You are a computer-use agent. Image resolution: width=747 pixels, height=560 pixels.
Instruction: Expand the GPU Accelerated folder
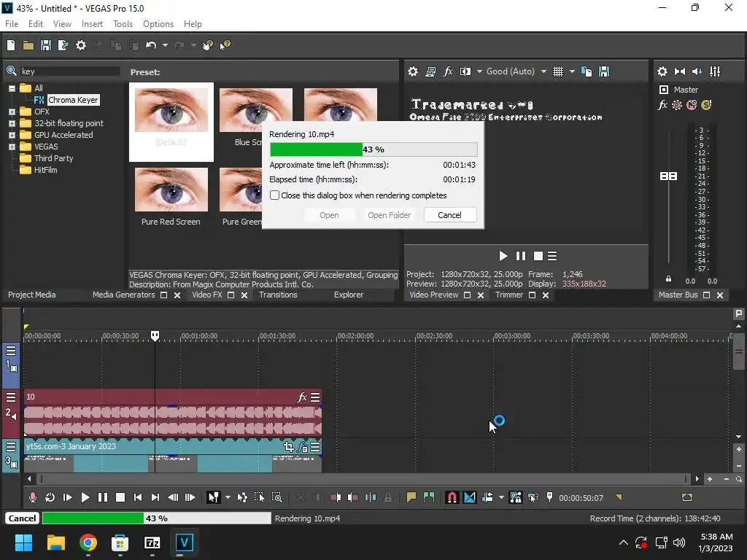[x=12, y=135]
